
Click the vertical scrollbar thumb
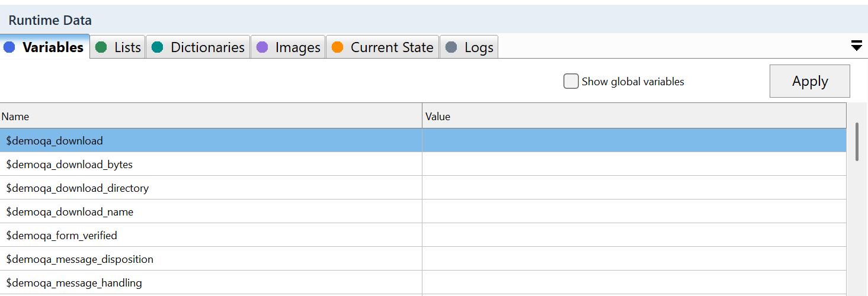(x=857, y=141)
